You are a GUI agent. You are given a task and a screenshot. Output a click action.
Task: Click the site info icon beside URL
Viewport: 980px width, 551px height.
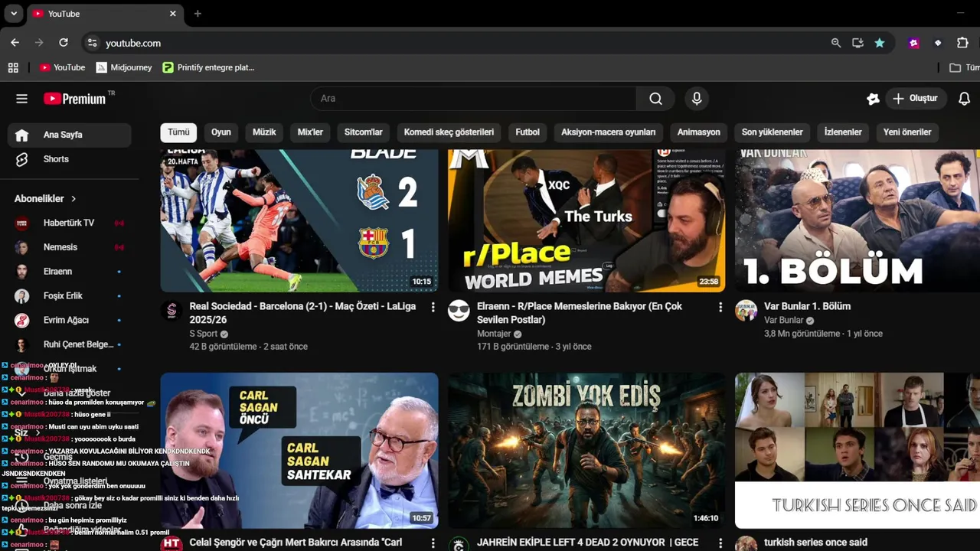92,43
